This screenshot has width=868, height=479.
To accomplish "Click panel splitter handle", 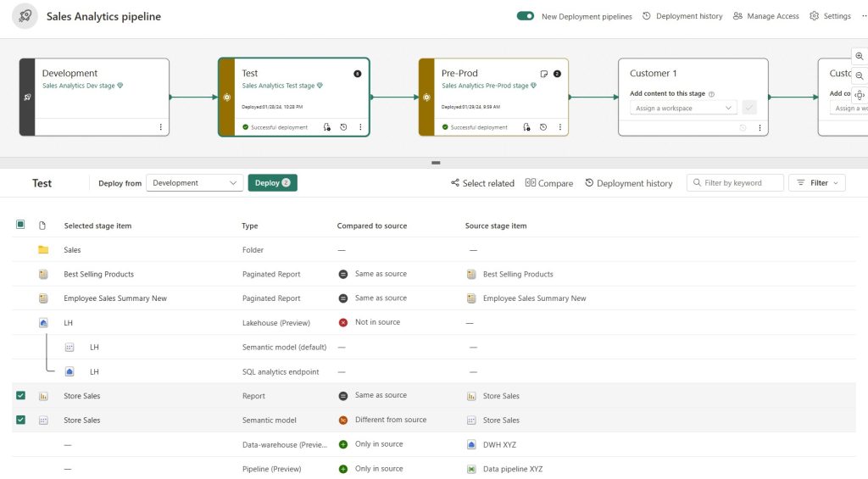I will pyautogui.click(x=436, y=163).
